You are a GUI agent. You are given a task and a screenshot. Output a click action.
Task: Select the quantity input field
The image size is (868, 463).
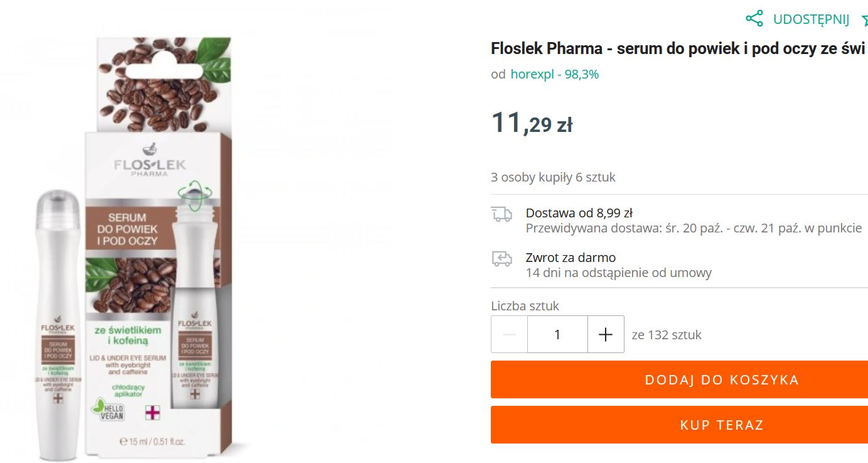pyautogui.click(x=557, y=334)
